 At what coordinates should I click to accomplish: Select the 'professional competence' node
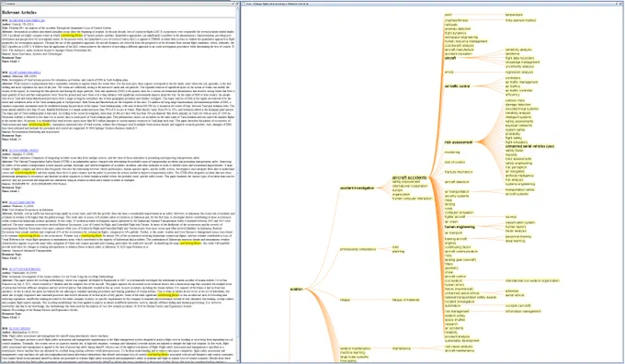tap(358, 249)
